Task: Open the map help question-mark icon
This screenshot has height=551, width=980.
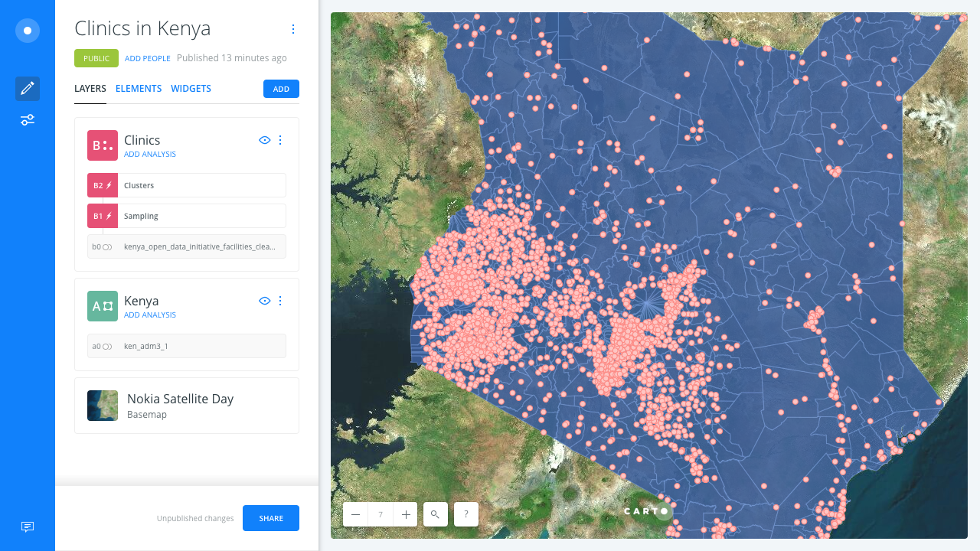Action: (x=465, y=514)
